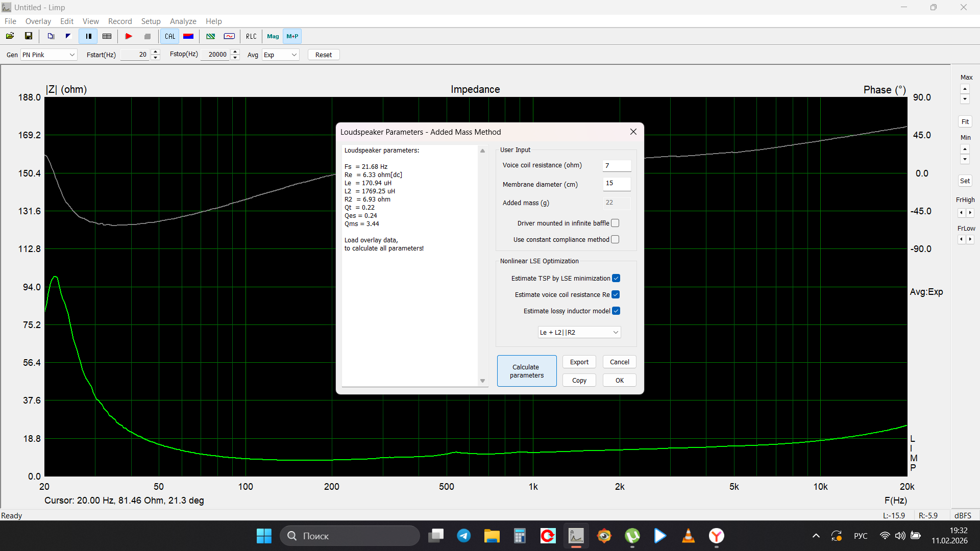
Task: Click the red sine wave generator icon
Action: pos(229,36)
